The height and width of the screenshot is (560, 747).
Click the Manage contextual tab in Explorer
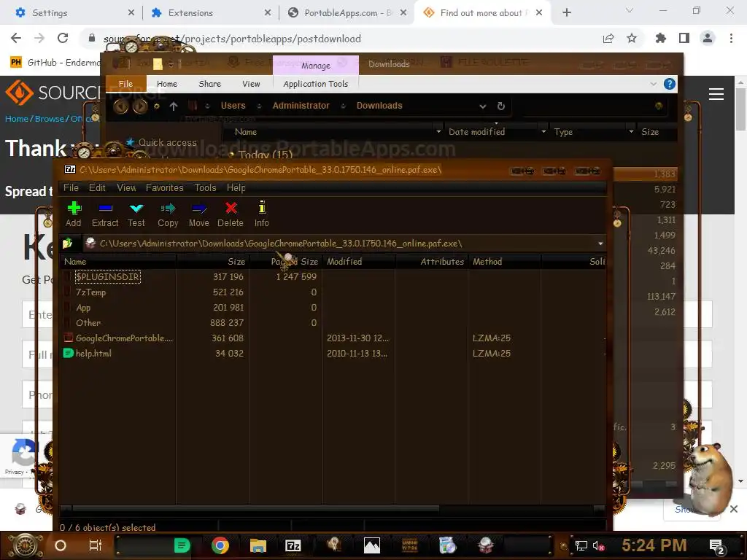(x=315, y=65)
